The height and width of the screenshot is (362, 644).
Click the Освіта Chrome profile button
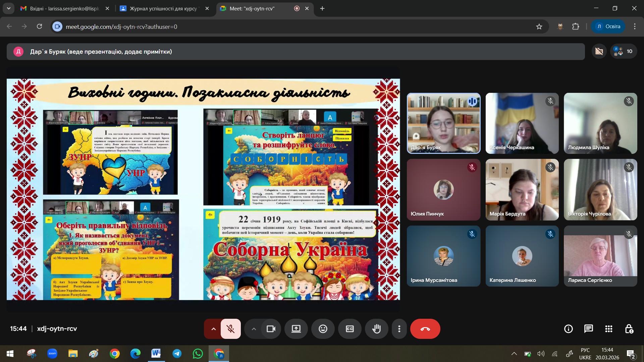point(608,26)
